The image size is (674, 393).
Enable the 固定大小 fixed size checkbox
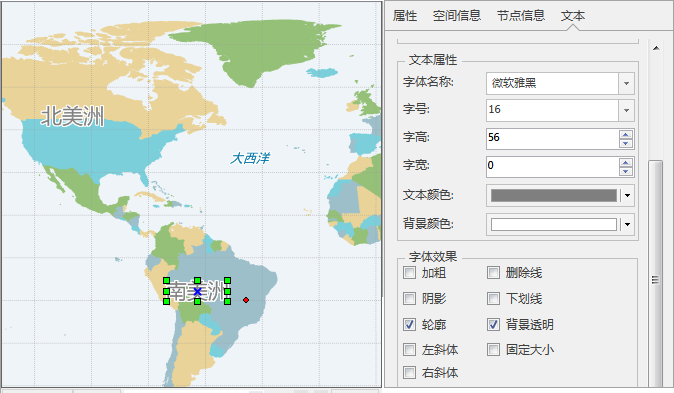(x=493, y=350)
